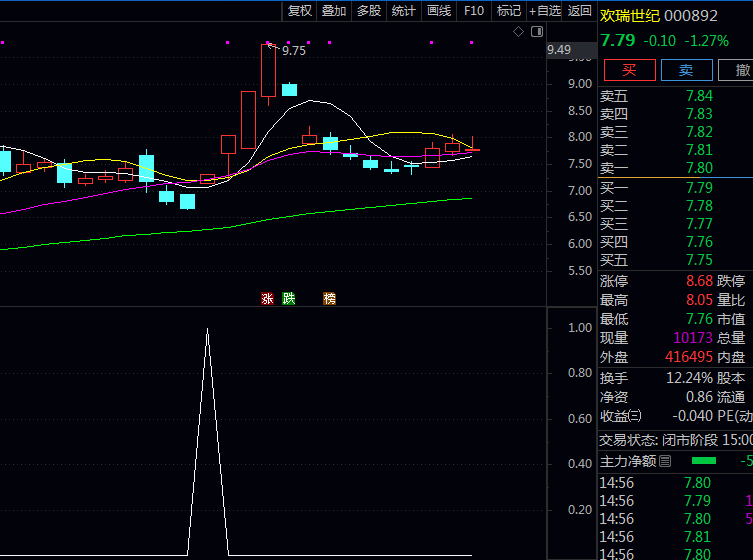Viewport: 753px width, 560px height.
Task: Expand the 收益(三) quarter selector
Action: 636,416
